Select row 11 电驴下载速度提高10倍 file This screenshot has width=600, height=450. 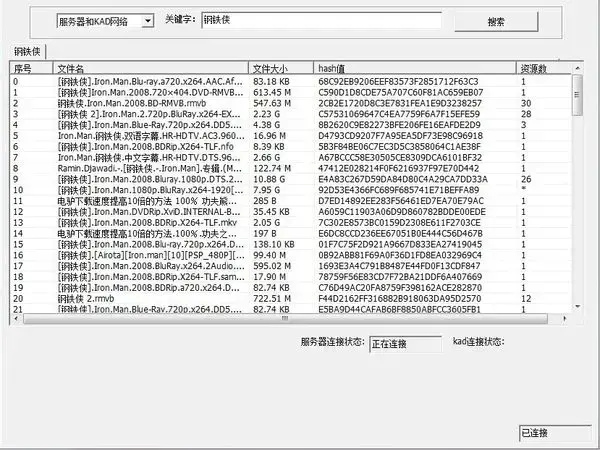click(x=147, y=201)
